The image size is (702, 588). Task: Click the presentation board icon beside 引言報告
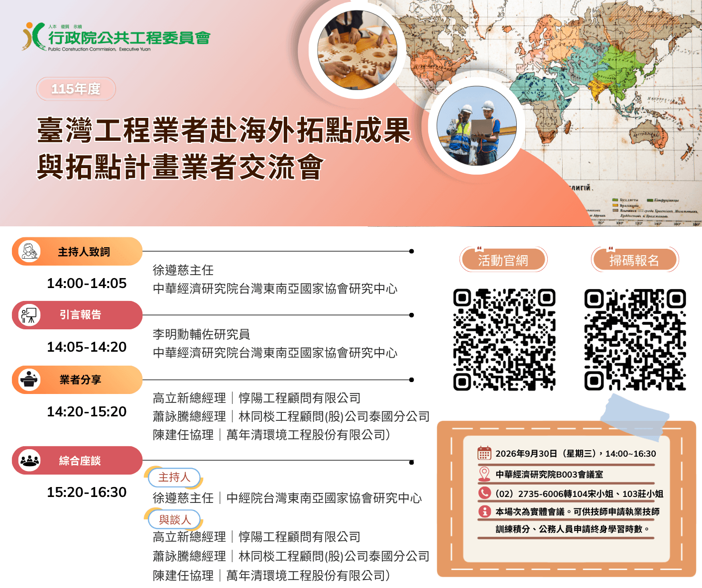click(x=29, y=315)
